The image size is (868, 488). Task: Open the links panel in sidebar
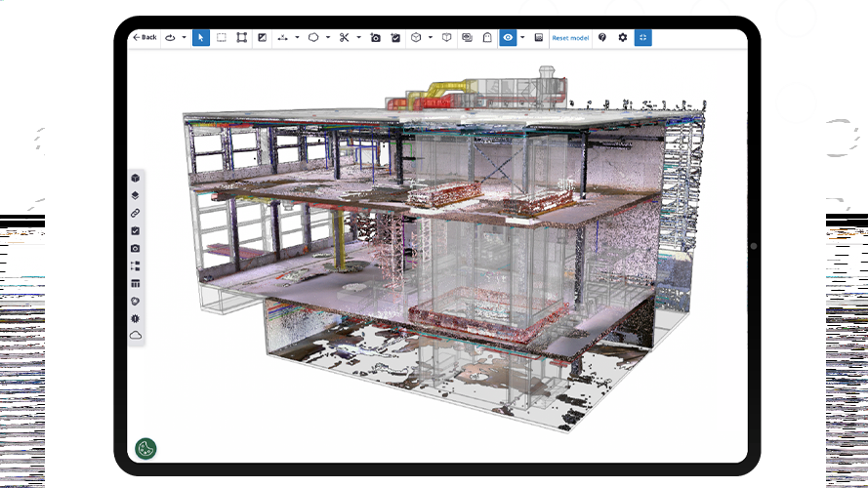coord(136,213)
